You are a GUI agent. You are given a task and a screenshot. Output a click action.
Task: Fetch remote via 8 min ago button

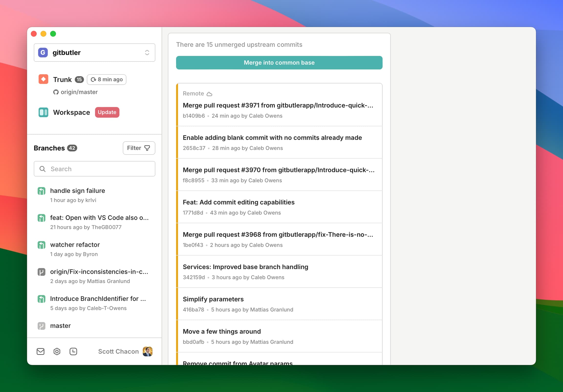click(x=107, y=79)
